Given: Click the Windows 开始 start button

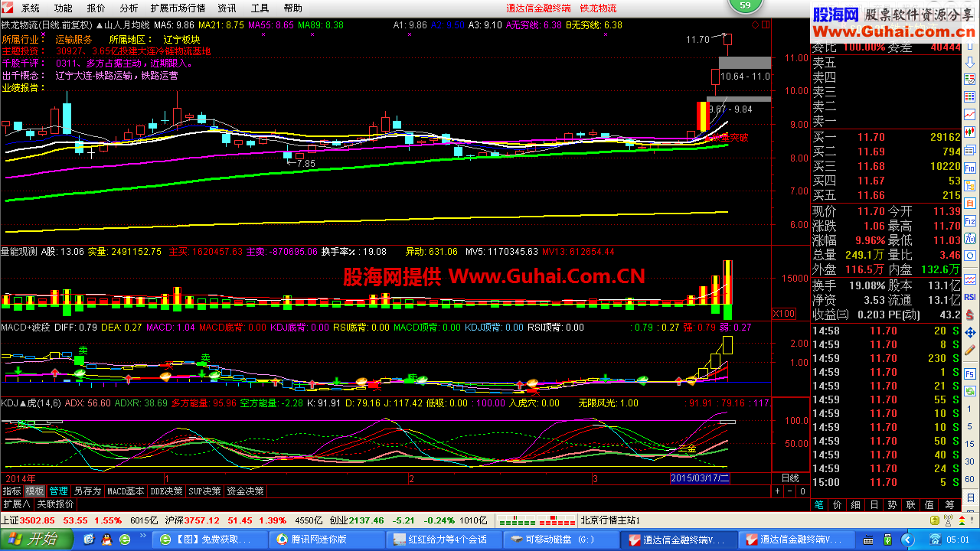Looking at the screenshot, I should tap(36, 540).
